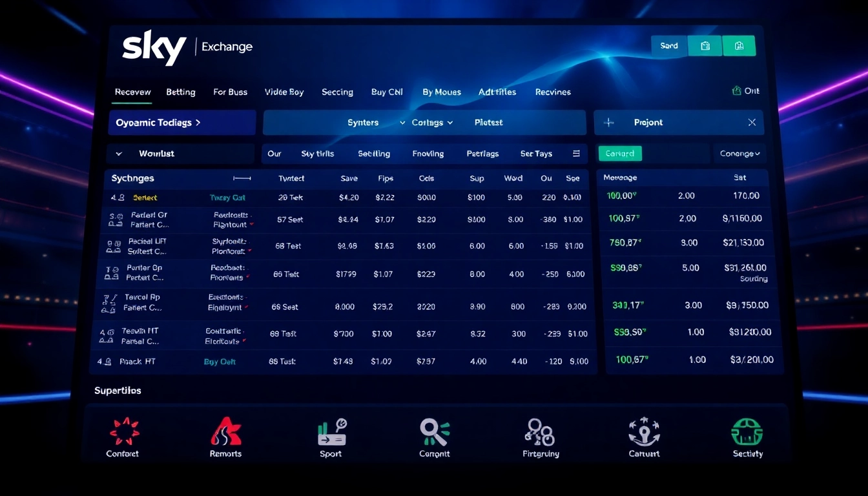868x496 pixels.
Task: Select the Ser Tays filter tab
Action: tap(536, 154)
